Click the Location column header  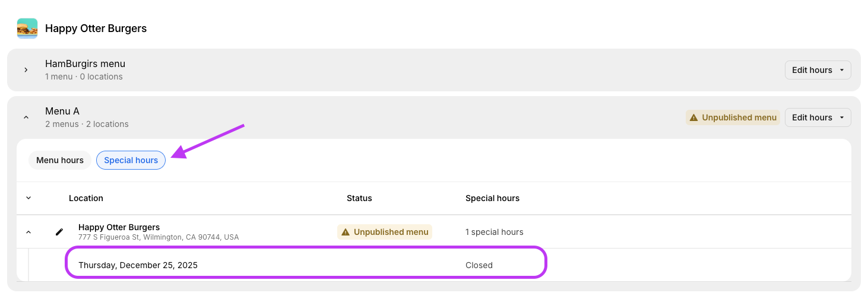coord(86,198)
